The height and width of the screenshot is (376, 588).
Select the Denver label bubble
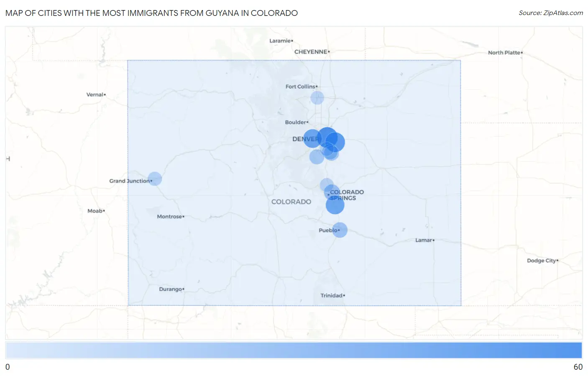pyautogui.click(x=312, y=138)
